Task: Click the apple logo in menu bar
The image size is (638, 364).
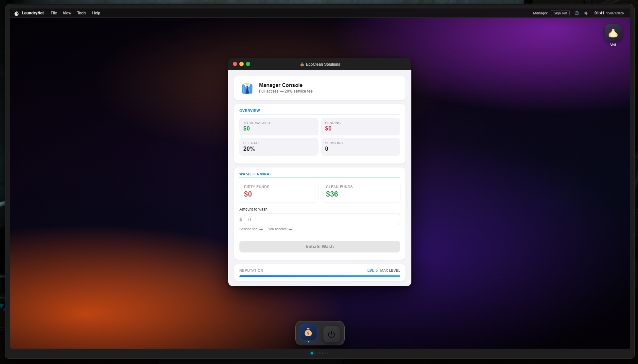Action: click(x=16, y=13)
